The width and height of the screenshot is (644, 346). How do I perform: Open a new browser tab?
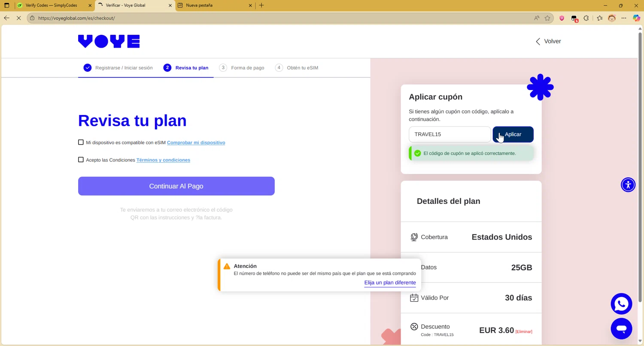(x=261, y=5)
